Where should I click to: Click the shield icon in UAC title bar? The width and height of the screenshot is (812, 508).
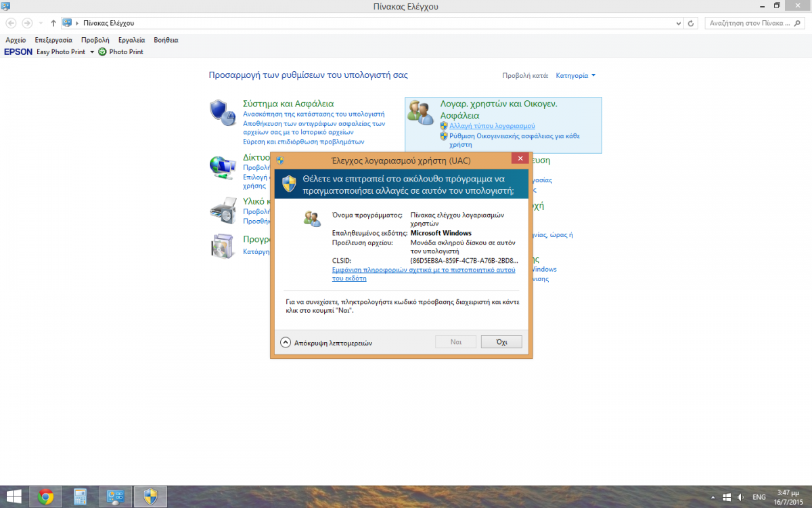(x=280, y=161)
